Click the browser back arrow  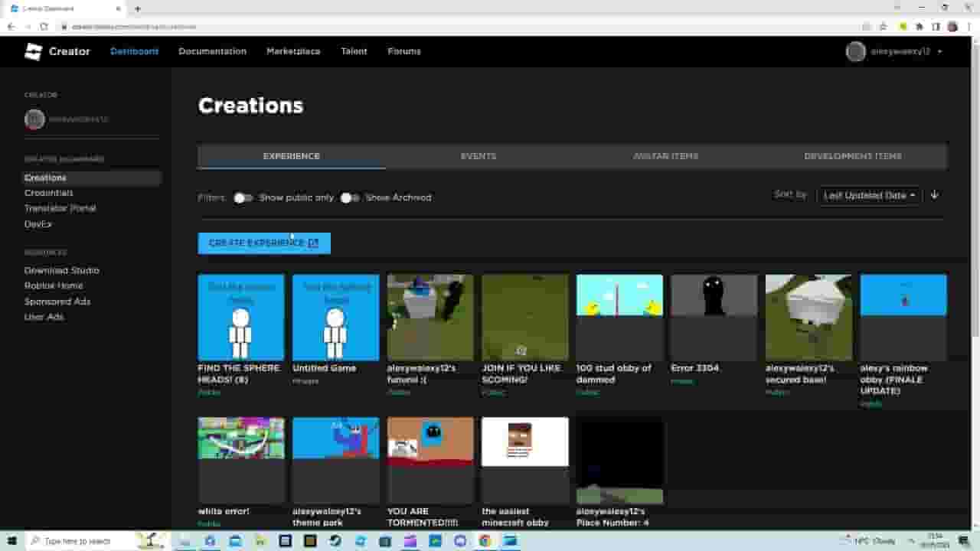[x=11, y=26]
